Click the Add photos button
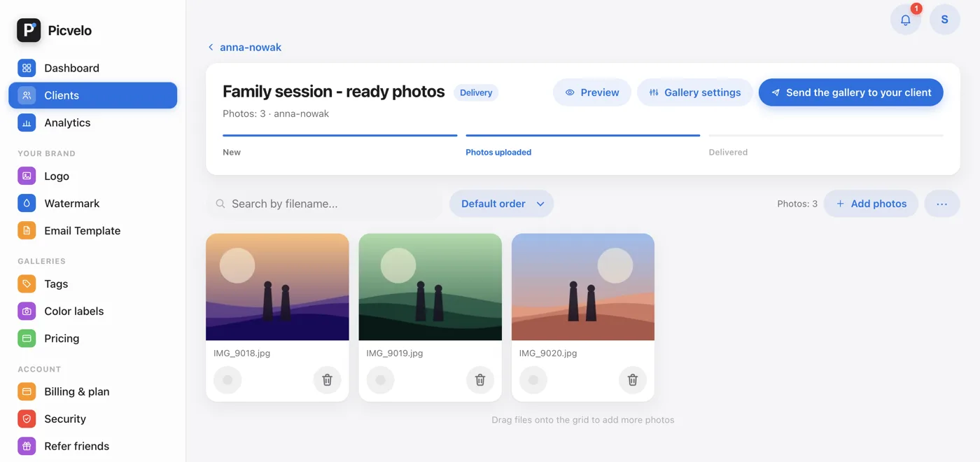Screen dimensions: 980x462 (871, 204)
